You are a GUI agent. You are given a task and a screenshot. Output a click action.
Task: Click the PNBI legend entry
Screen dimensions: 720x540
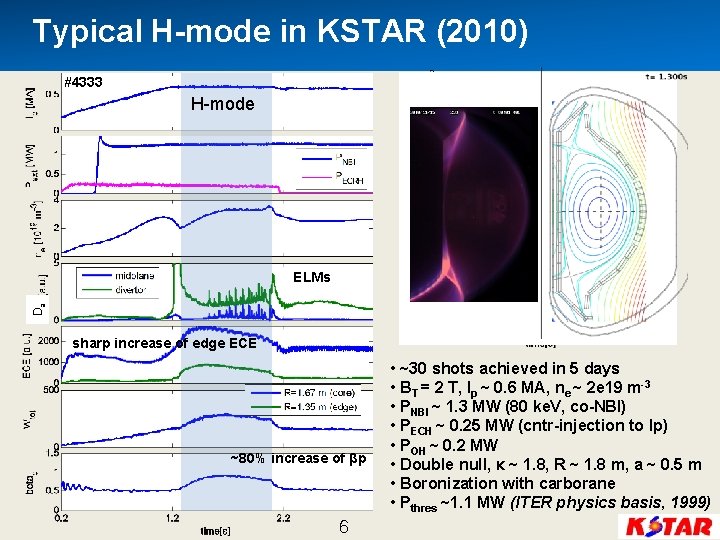click(x=329, y=159)
